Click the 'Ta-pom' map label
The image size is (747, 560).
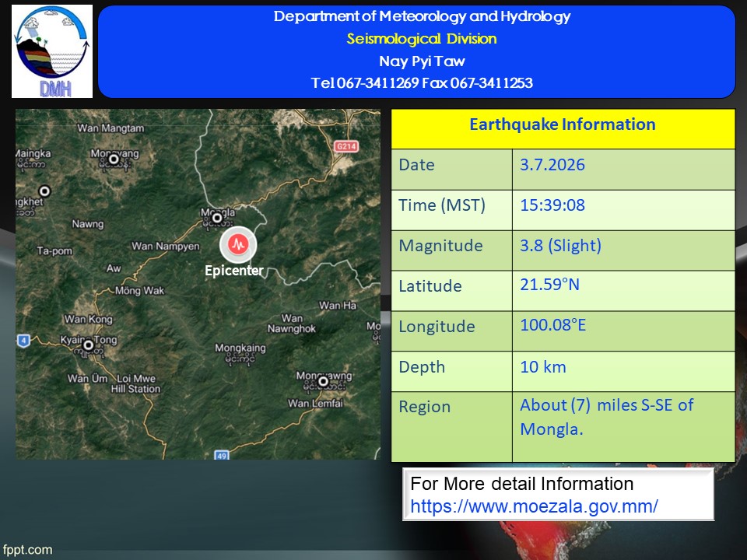point(54,251)
